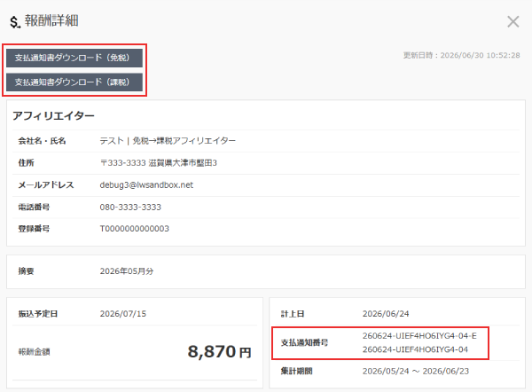Select the 報酬詳細 dialog title
Viewport: 532px width, 392px height.
pyautogui.click(x=51, y=20)
